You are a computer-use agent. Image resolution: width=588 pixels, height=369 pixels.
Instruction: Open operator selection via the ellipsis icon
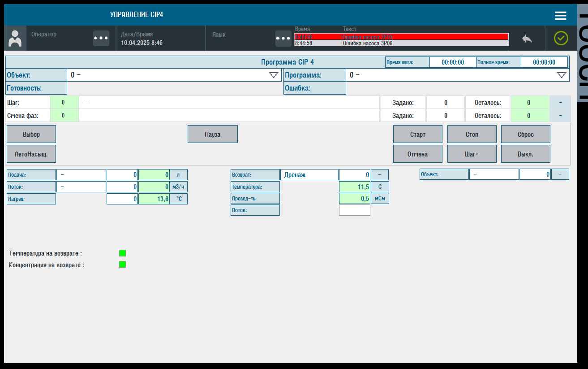pyautogui.click(x=101, y=38)
